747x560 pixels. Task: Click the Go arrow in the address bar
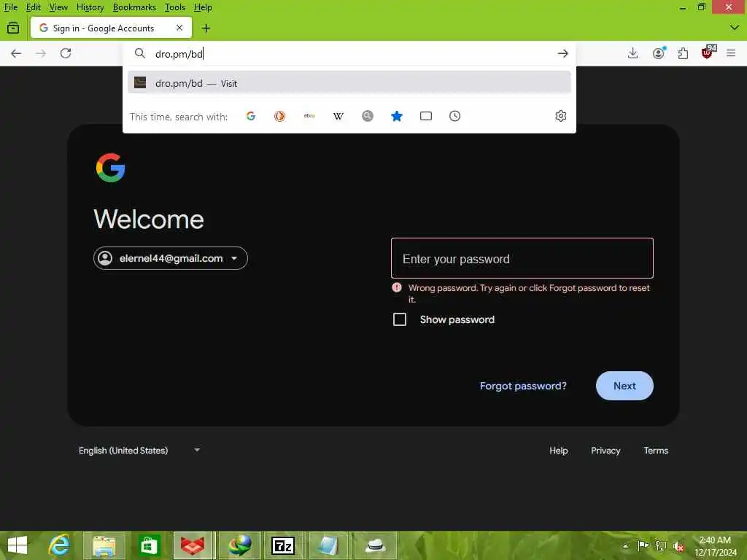pos(562,53)
